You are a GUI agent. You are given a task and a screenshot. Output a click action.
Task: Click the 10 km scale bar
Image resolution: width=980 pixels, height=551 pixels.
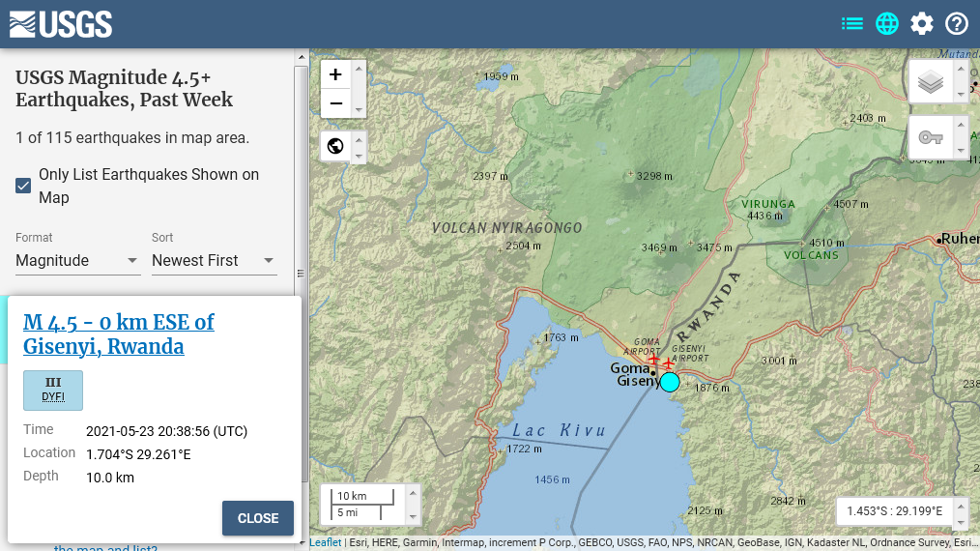363,497
